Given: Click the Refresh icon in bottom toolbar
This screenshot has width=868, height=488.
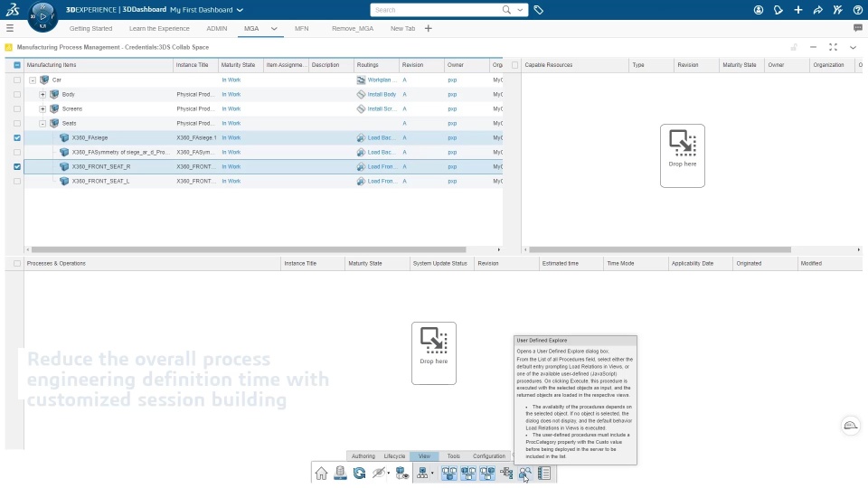Looking at the screenshot, I should pyautogui.click(x=359, y=473).
